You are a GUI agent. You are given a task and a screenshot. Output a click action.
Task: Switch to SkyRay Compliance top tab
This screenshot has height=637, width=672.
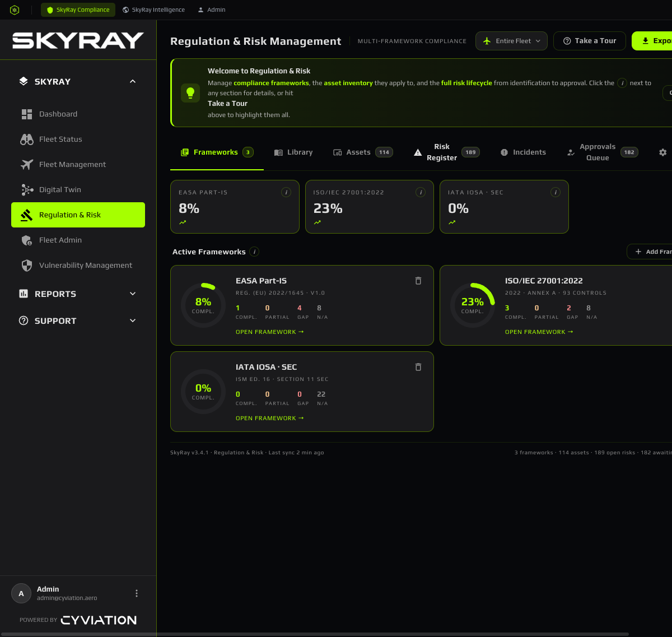pyautogui.click(x=78, y=10)
